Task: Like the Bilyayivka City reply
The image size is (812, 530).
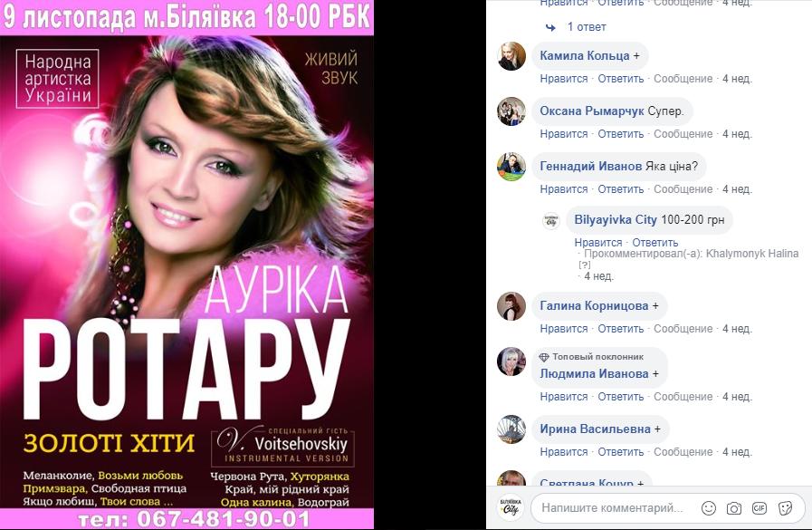Action: [x=598, y=243]
